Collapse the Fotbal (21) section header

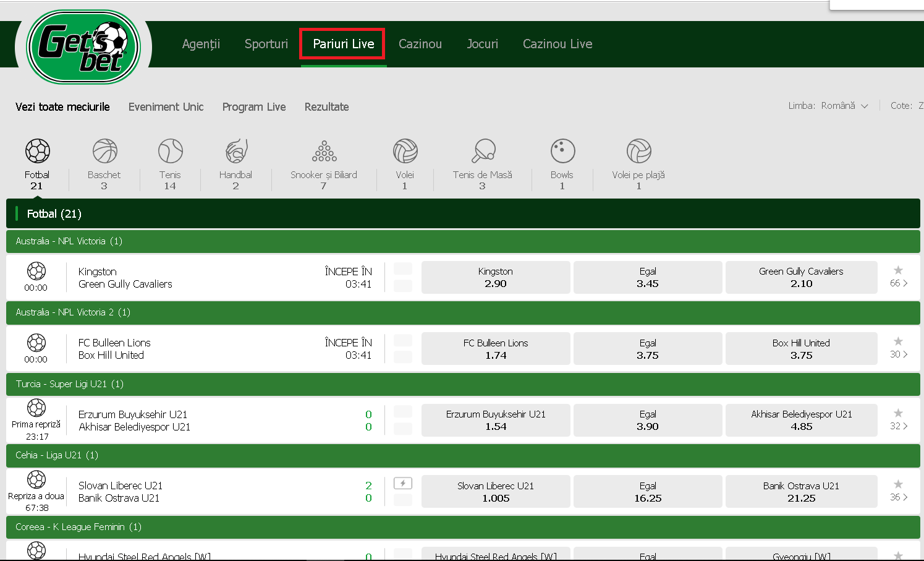pyautogui.click(x=463, y=213)
